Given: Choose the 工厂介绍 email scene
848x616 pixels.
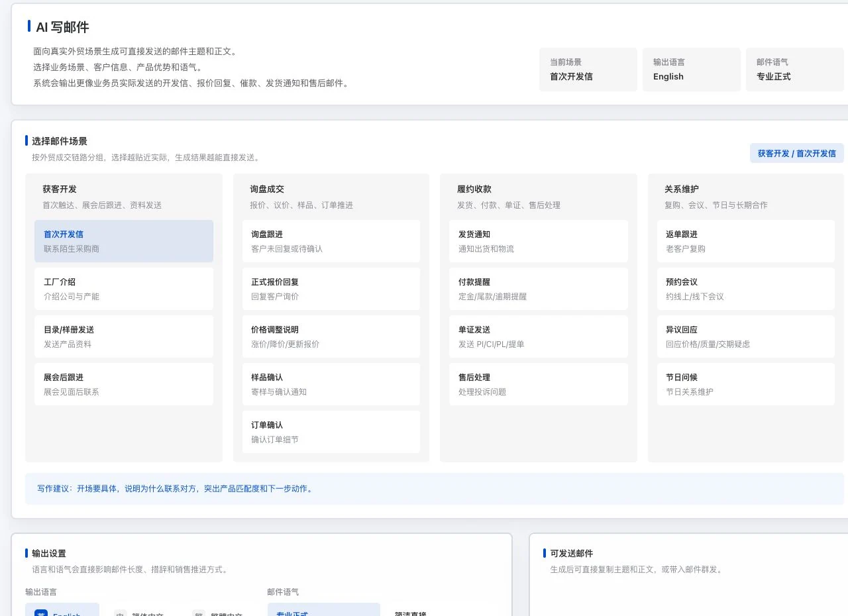Looking at the screenshot, I should (x=124, y=289).
